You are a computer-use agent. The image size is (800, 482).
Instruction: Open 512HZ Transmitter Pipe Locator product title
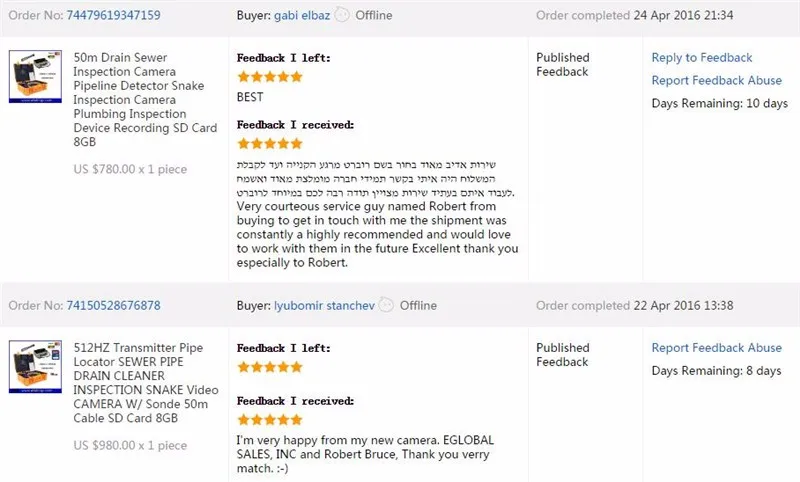coord(145,383)
